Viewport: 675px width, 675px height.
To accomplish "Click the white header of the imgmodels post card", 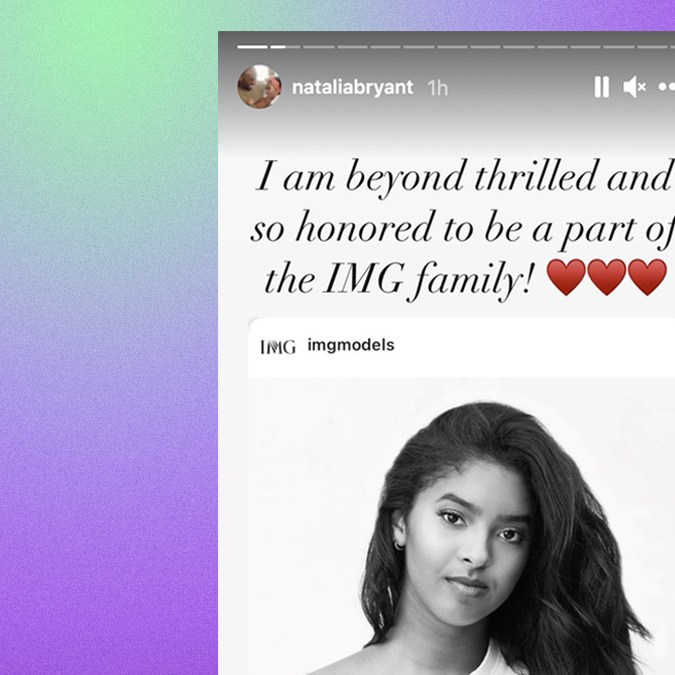I will 461,347.
